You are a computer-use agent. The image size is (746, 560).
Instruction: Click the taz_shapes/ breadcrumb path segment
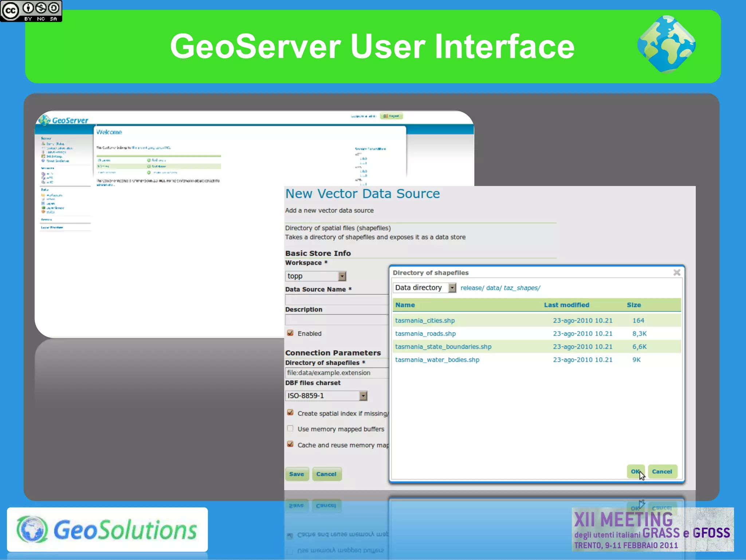click(x=522, y=288)
